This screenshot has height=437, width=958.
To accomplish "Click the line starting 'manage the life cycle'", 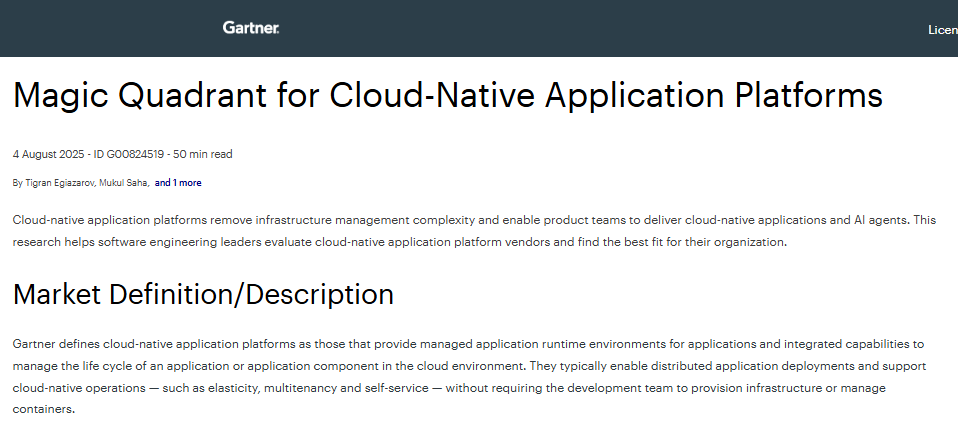I will (x=400, y=365).
